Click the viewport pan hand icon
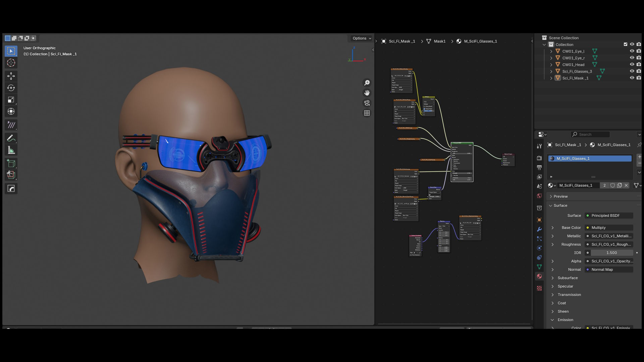Screen dimensions: 644x362 click(367, 93)
